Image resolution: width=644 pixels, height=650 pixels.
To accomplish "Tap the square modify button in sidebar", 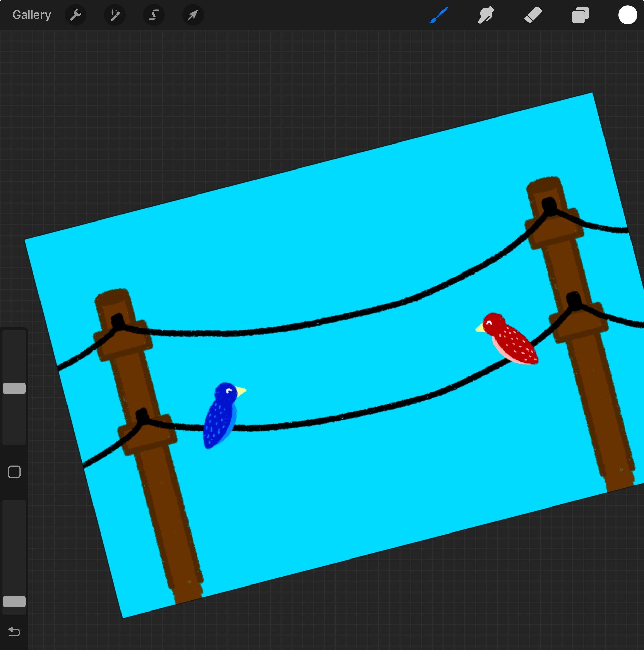I will click(14, 472).
